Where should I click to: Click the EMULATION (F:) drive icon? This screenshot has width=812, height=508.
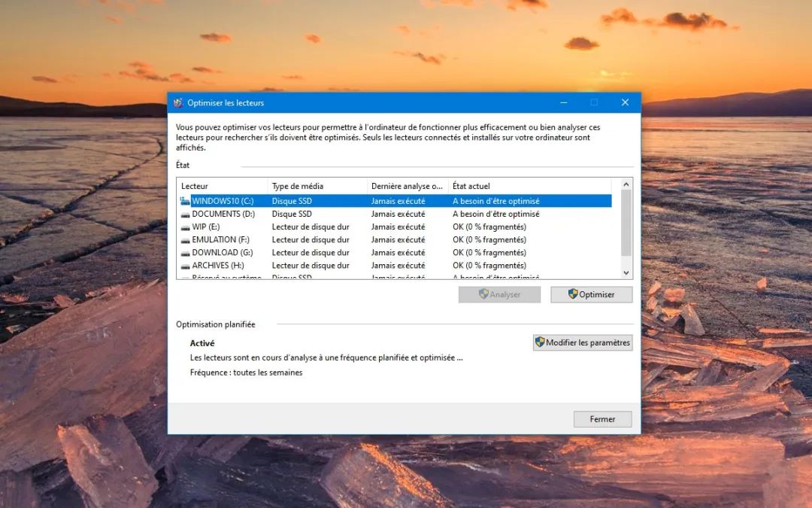click(185, 240)
